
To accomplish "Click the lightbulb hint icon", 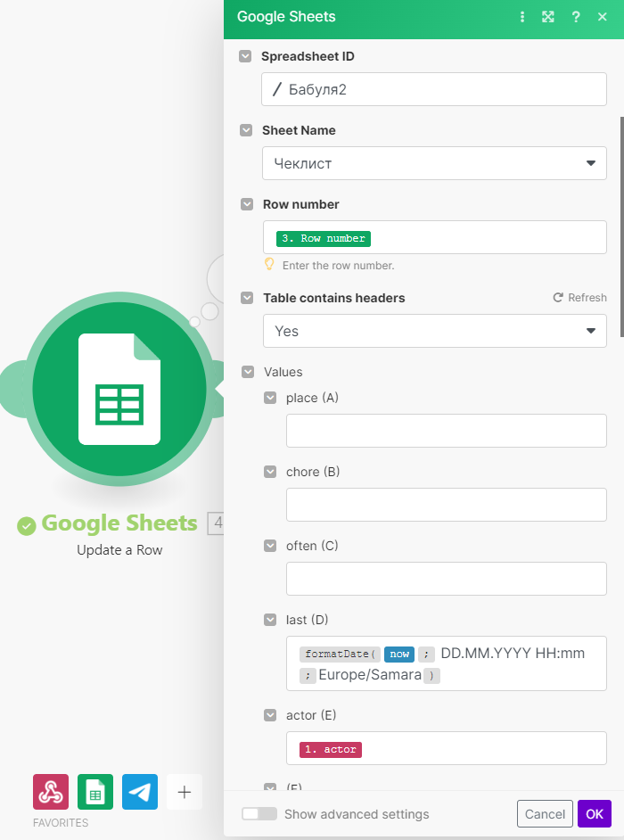I will click(269, 264).
